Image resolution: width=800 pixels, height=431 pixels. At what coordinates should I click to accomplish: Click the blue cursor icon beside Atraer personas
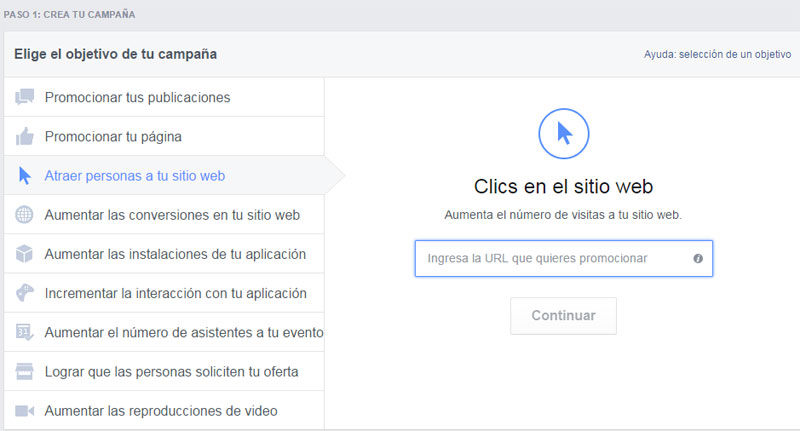coord(24,175)
